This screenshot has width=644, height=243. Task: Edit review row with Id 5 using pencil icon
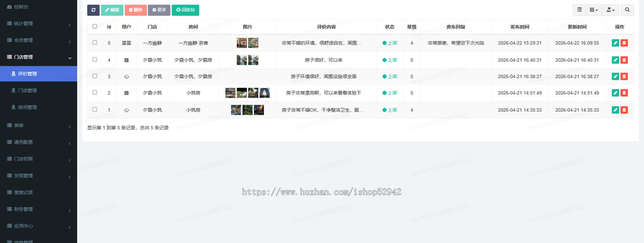[x=615, y=43]
